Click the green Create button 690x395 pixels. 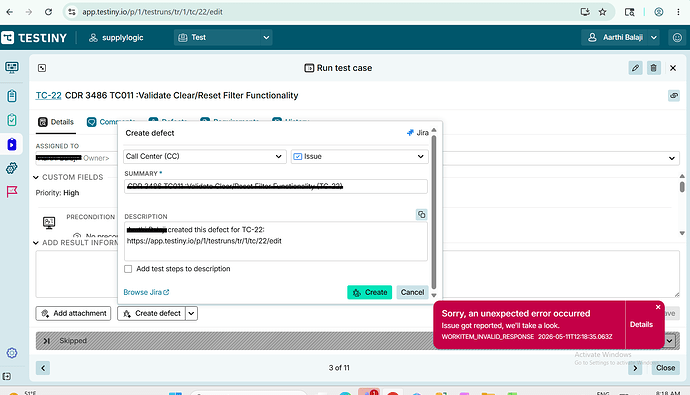pyautogui.click(x=370, y=292)
